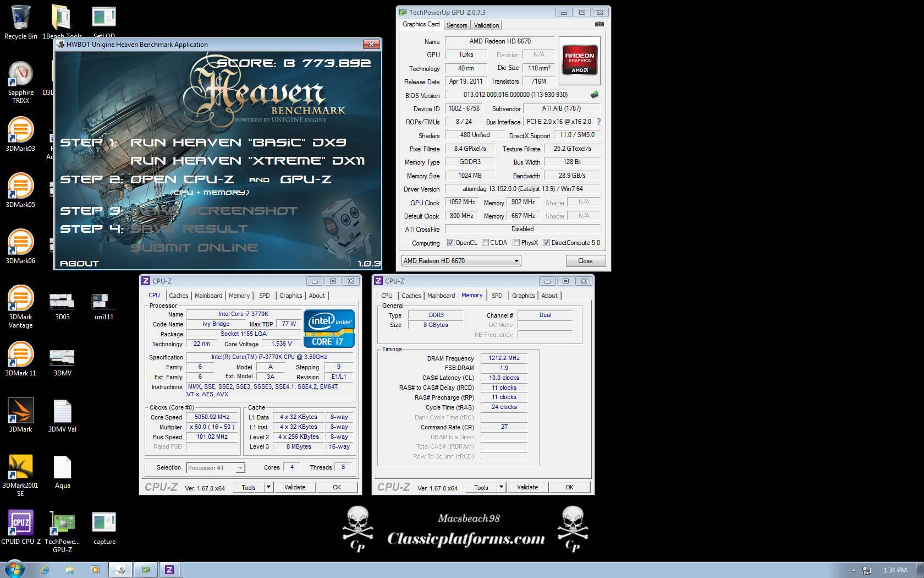924x578 pixels.
Task: Launch the 3DMark desktop shortcut
Action: (x=20, y=416)
